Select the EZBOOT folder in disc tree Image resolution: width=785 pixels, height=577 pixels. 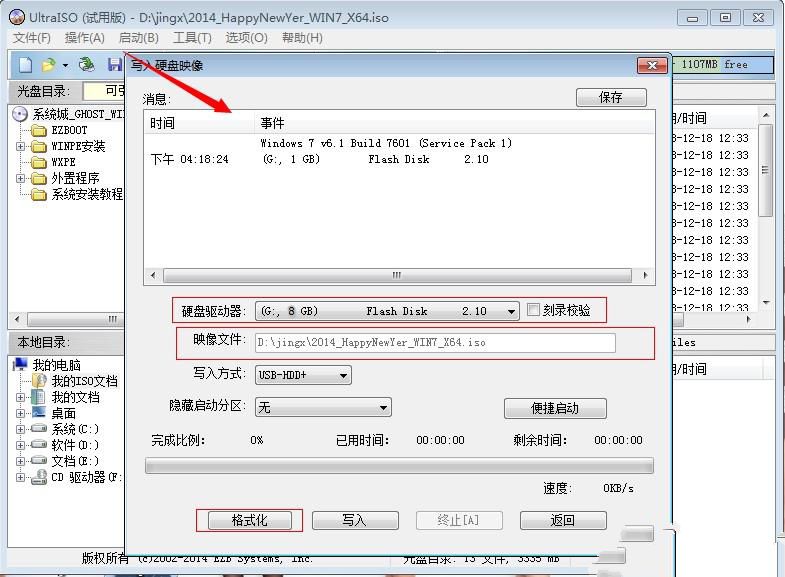coord(39,130)
